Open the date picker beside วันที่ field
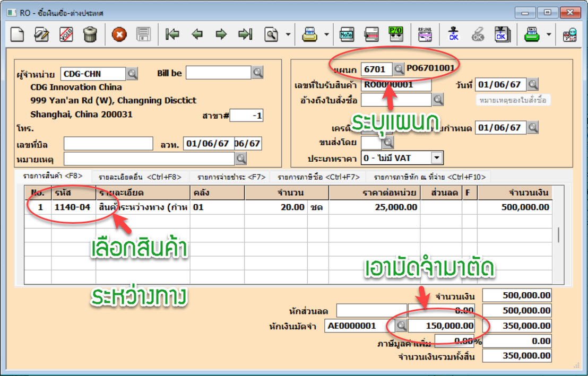The image size is (588, 376). pos(533,84)
